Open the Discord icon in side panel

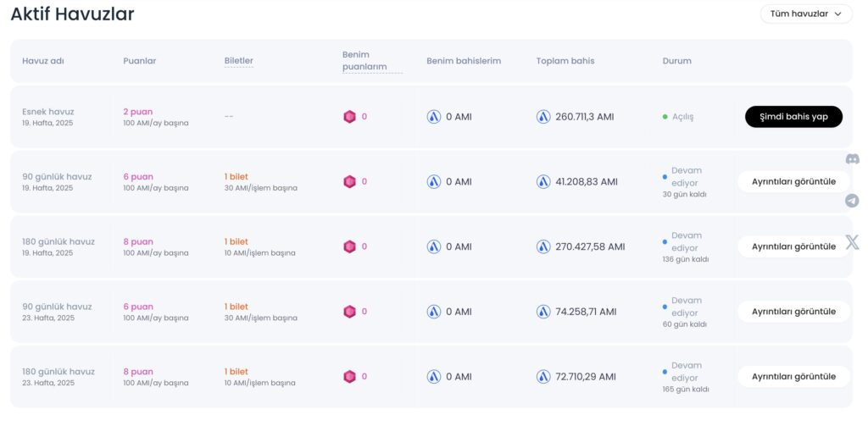853,158
